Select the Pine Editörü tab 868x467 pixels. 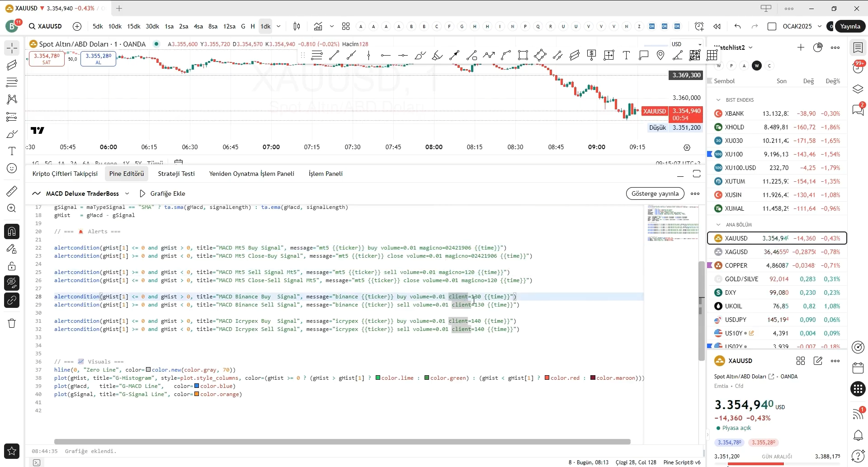tap(127, 174)
